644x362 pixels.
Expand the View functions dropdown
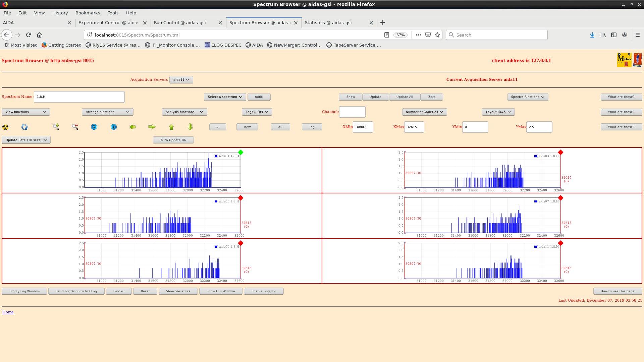pos(26,112)
